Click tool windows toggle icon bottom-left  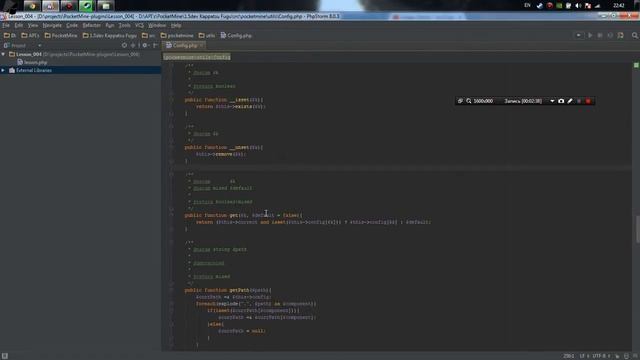[4, 356]
